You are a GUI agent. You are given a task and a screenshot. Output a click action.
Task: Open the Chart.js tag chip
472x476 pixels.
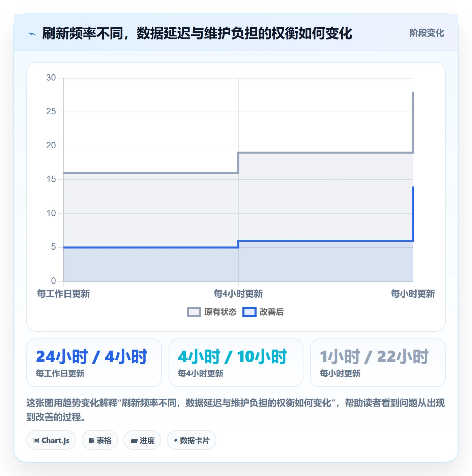[51, 440]
